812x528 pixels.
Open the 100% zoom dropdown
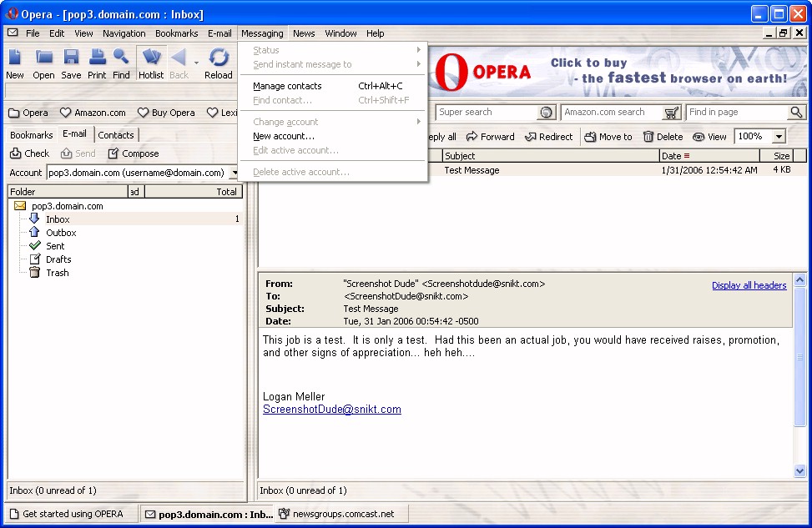tap(779, 137)
